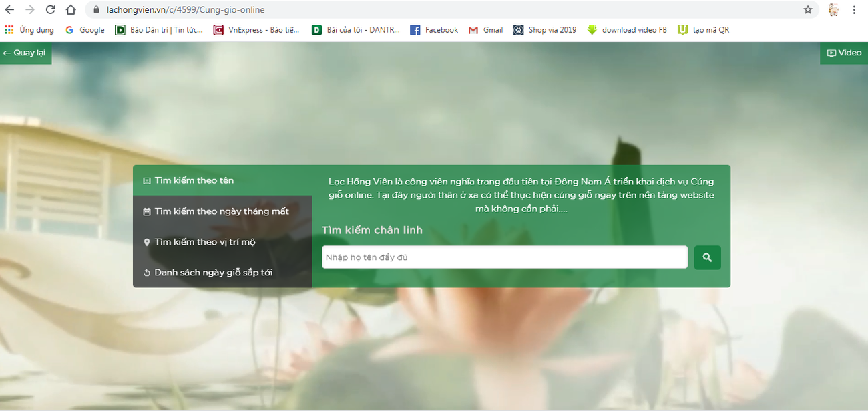Viewport: 868px width, 411px height.
Task: Open the Facebook bookmark
Action: pos(434,30)
